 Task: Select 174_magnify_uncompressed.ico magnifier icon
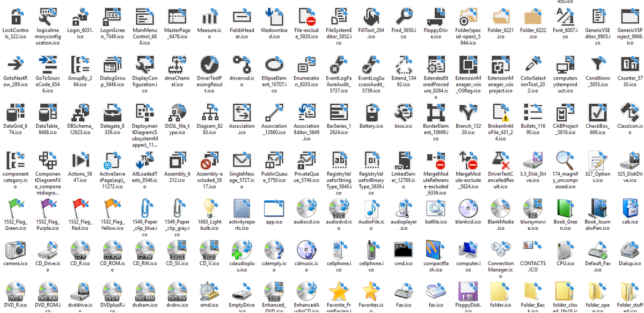click(x=565, y=160)
